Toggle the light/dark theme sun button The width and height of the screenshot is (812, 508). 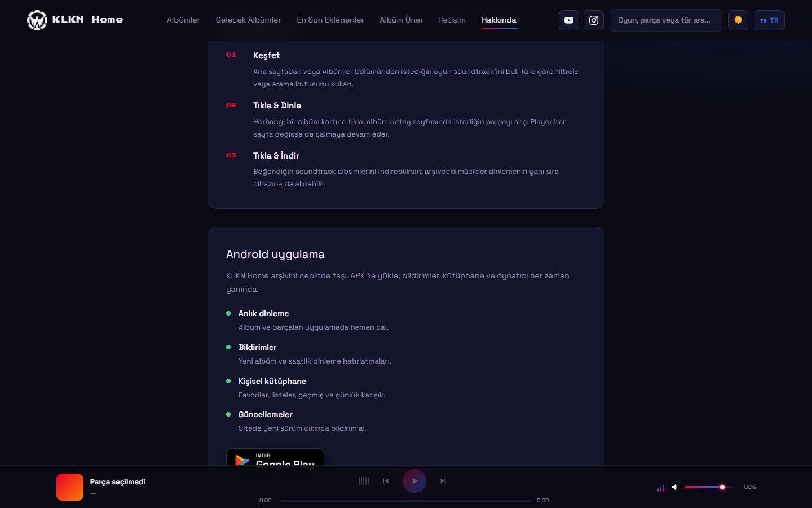coord(738,20)
